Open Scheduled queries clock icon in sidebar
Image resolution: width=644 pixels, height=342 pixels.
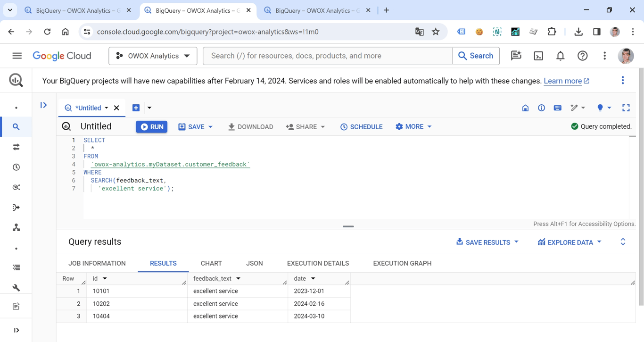pos(16,167)
